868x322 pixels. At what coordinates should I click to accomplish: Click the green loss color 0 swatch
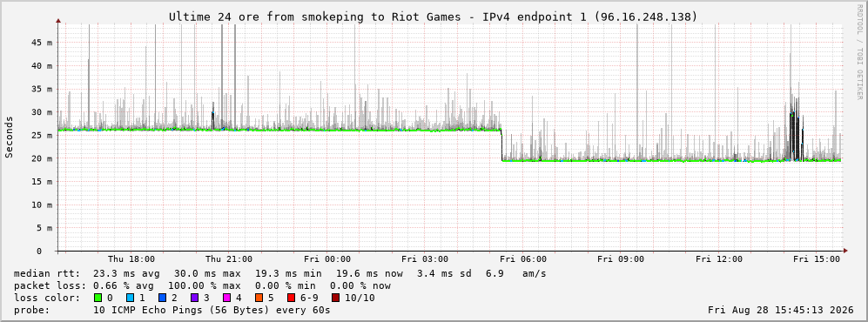(x=98, y=298)
